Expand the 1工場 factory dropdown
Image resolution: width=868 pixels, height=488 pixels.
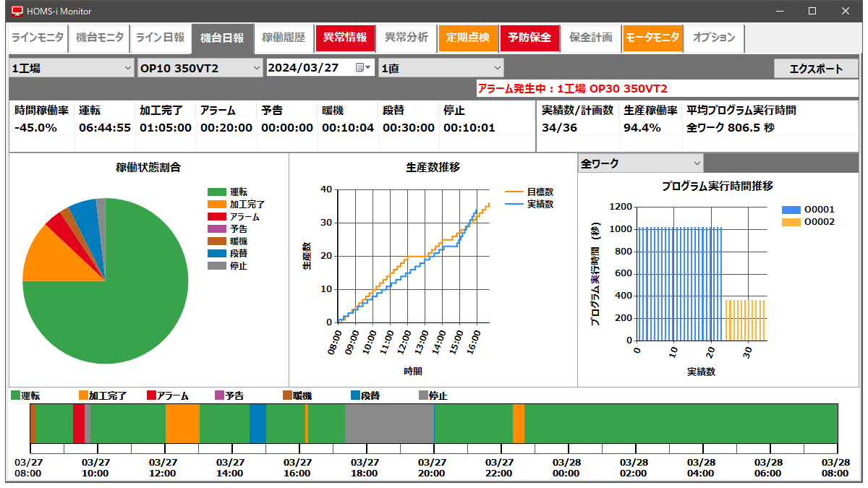tap(71, 68)
